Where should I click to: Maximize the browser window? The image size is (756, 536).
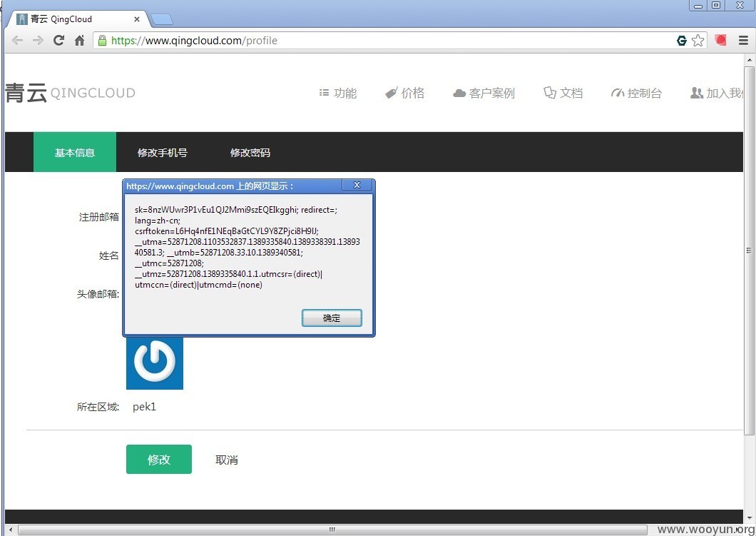click(x=717, y=5)
